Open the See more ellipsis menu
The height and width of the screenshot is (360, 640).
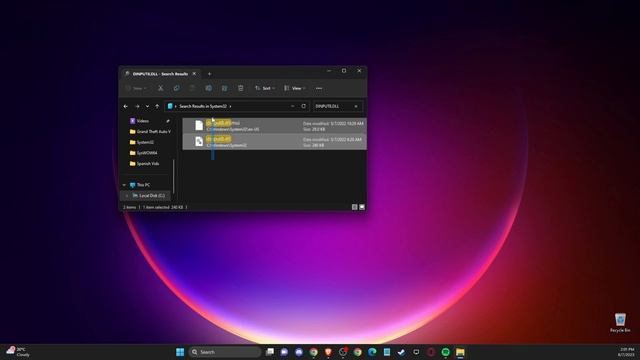[319, 88]
